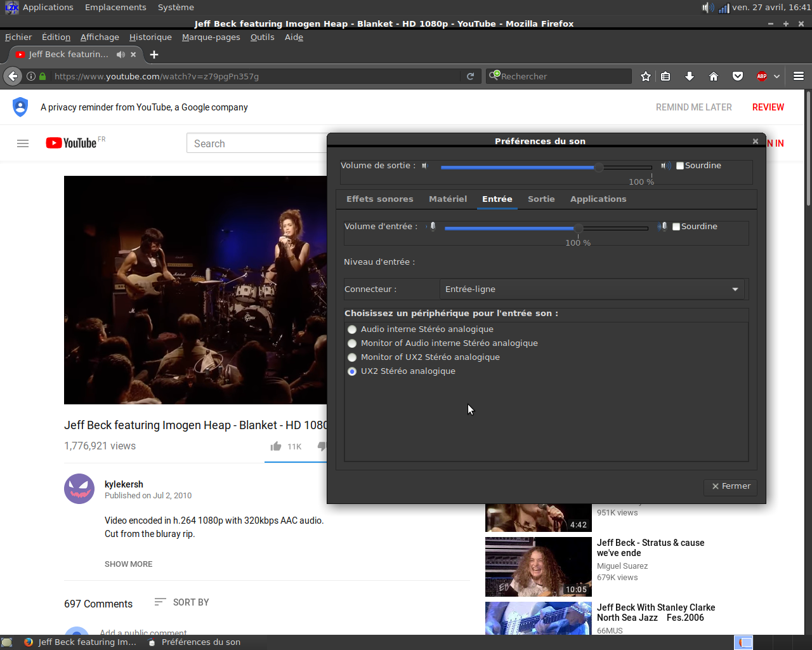The image size is (812, 650).
Task: Open the Firefox downloads arrow icon
Action: 690,76
